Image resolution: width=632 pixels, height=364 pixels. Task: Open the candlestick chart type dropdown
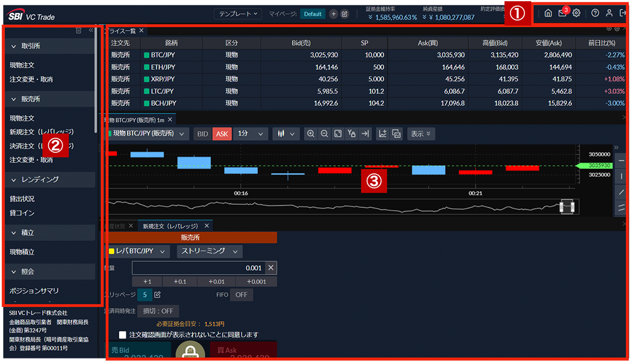tap(286, 134)
